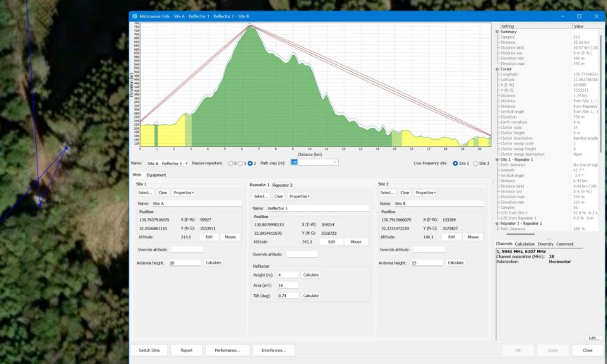
Task: Set low frequency site to Site 2
Action: (x=476, y=163)
